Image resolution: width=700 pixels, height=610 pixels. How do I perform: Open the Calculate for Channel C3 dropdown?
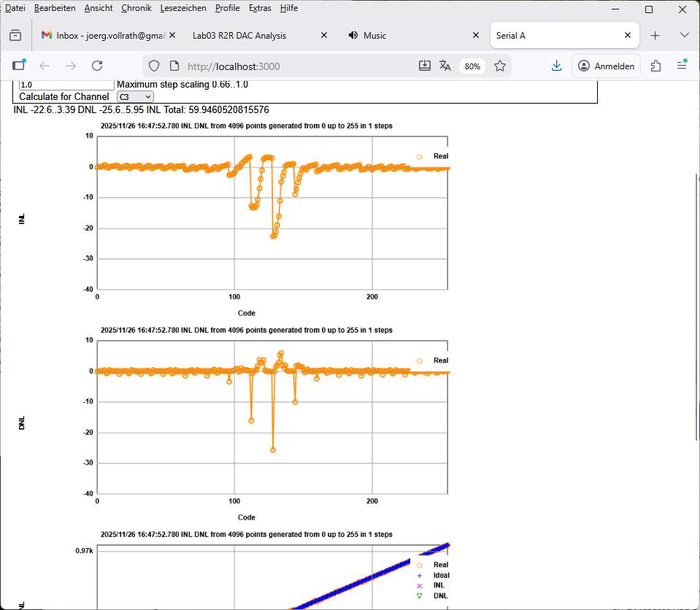pos(135,96)
